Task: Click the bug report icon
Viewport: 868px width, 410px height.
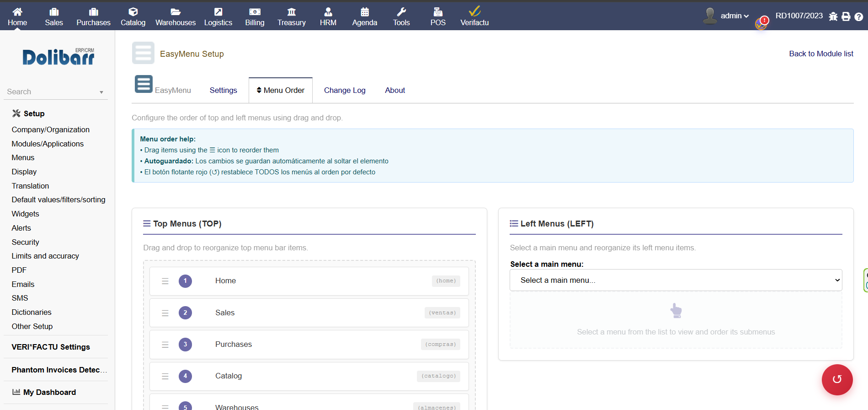Action: pos(833,17)
